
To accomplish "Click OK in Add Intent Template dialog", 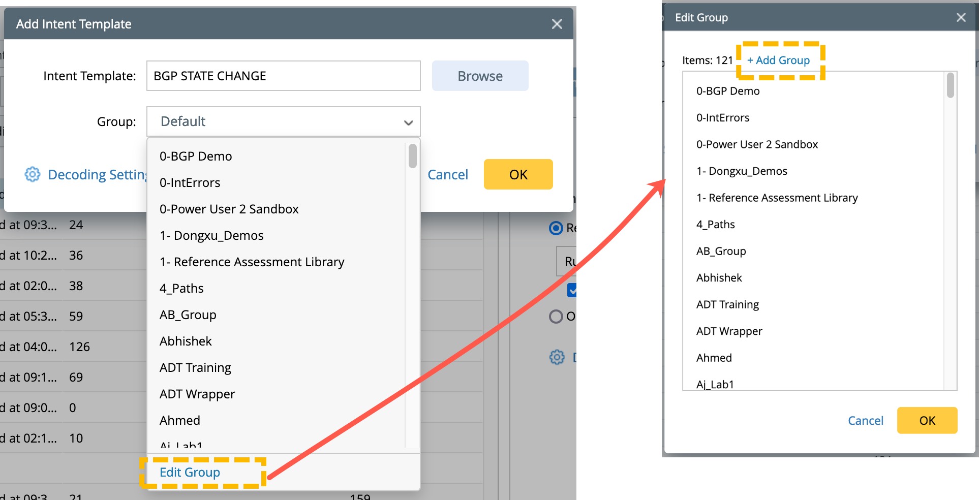I will [x=518, y=174].
